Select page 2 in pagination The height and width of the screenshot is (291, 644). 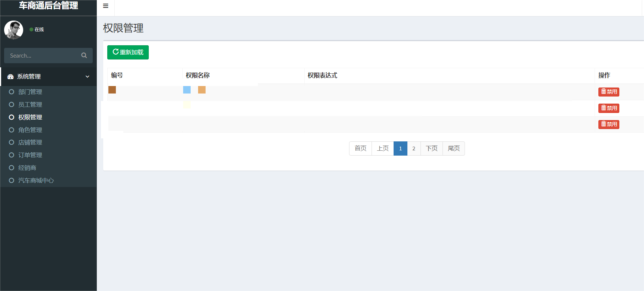coord(414,148)
